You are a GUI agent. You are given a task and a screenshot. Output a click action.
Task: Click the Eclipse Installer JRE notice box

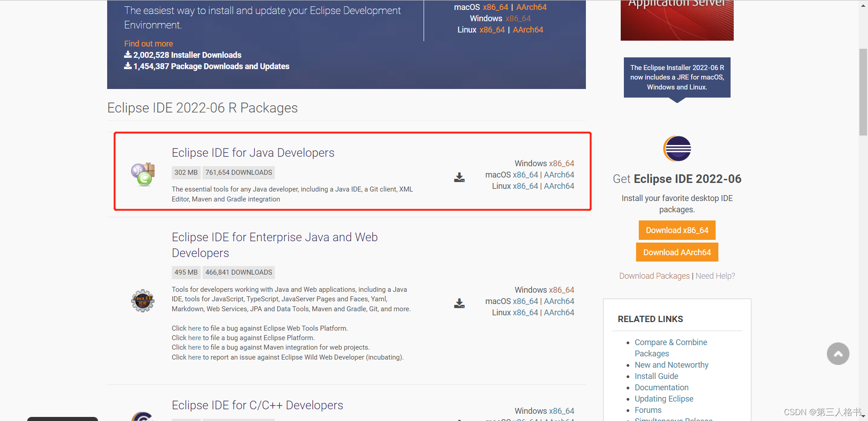pyautogui.click(x=677, y=77)
